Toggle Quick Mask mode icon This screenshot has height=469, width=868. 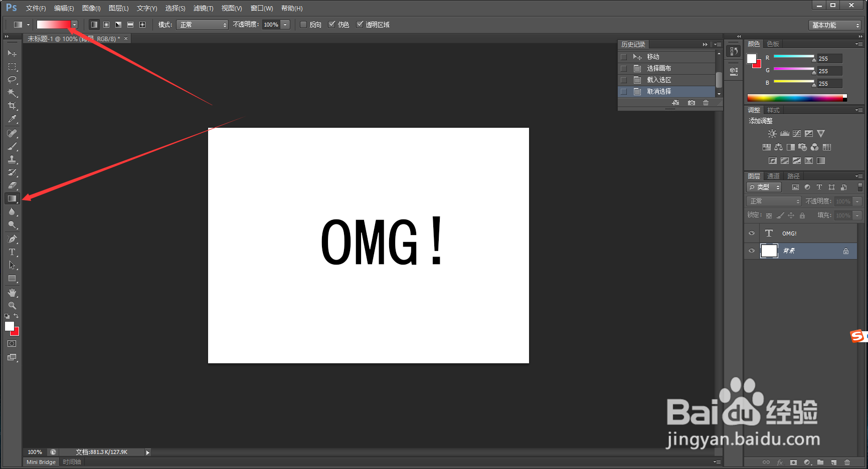pyautogui.click(x=12, y=344)
